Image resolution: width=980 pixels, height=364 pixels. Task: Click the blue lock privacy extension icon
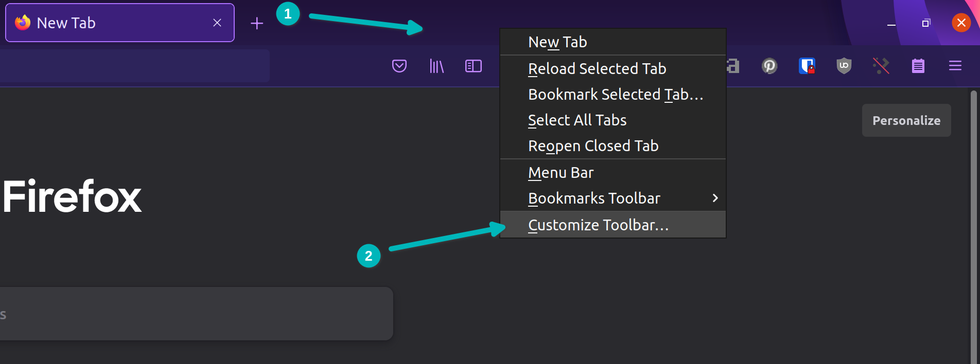tap(807, 66)
